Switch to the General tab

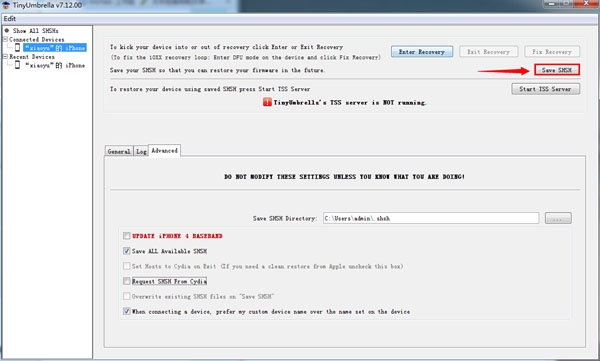[119, 151]
